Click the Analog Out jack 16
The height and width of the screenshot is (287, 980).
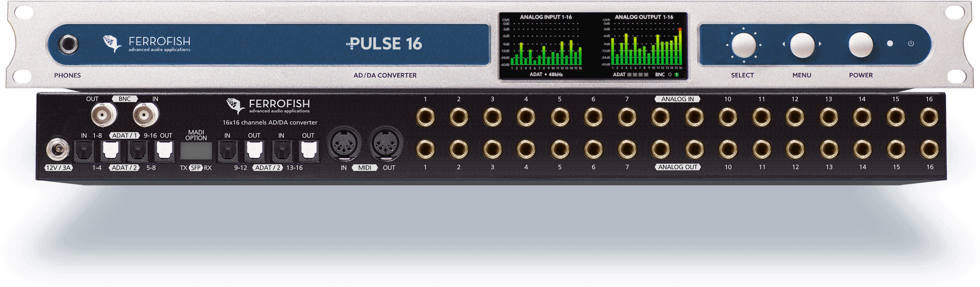point(929,149)
